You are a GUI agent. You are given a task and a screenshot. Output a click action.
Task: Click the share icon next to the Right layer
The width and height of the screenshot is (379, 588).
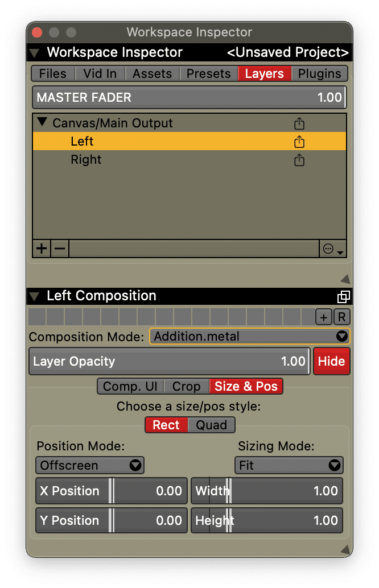tap(299, 160)
